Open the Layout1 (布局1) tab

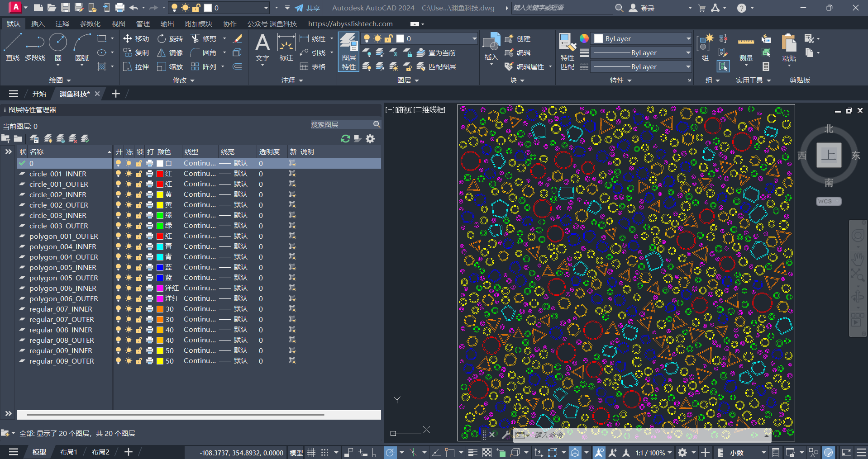pos(69,452)
